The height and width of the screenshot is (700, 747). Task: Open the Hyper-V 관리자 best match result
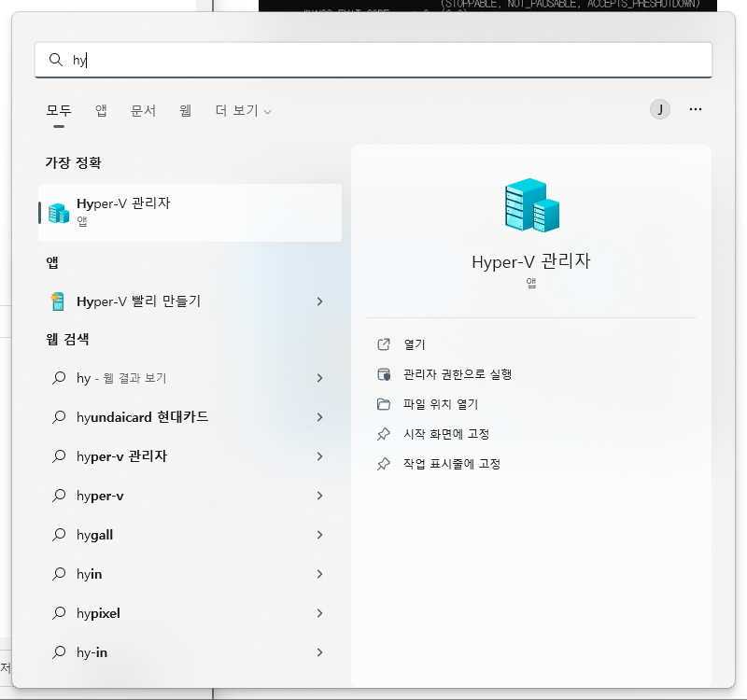(190, 213)
